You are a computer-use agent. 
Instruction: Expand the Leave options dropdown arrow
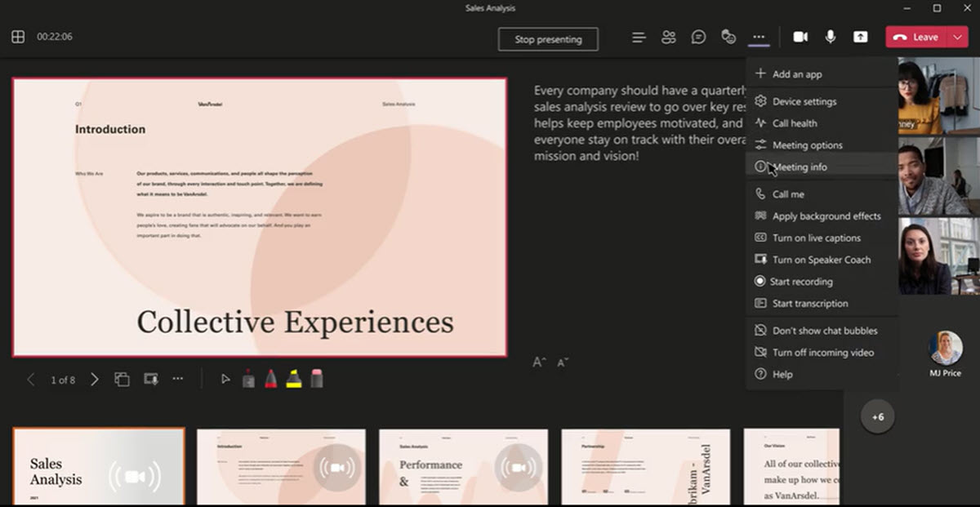[958, 38]
